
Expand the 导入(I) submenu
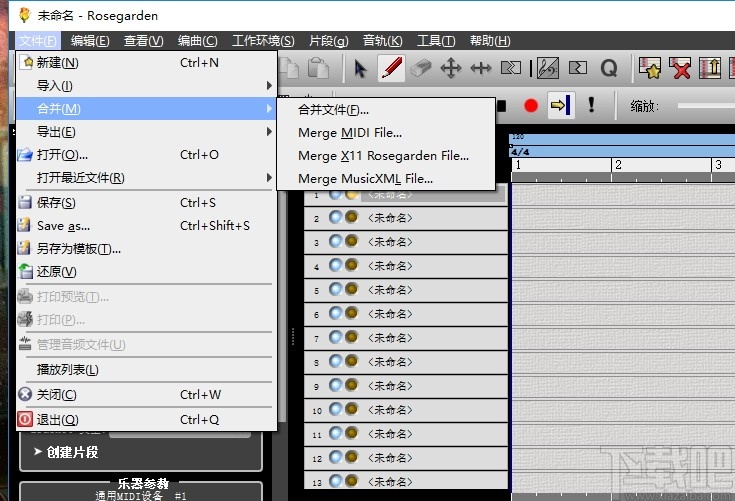[146, 85]
